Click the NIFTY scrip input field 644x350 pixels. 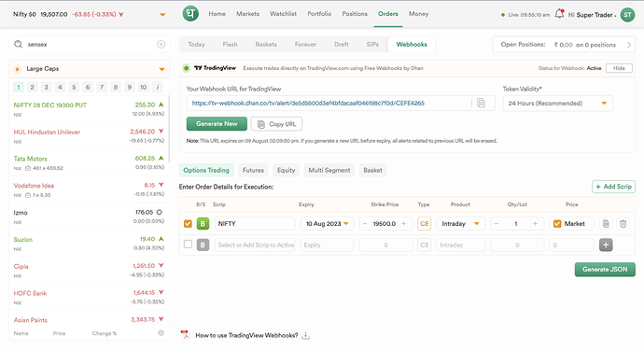click(x=255, y=224)
